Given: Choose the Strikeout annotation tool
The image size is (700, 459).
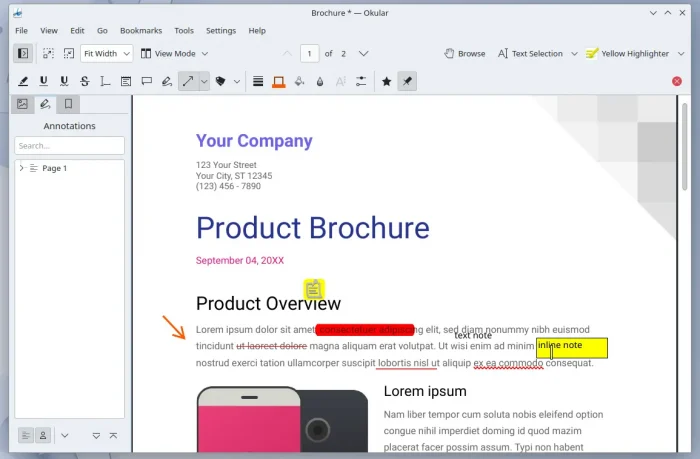Looking at the screenshot, I should (x=85, y=81).
